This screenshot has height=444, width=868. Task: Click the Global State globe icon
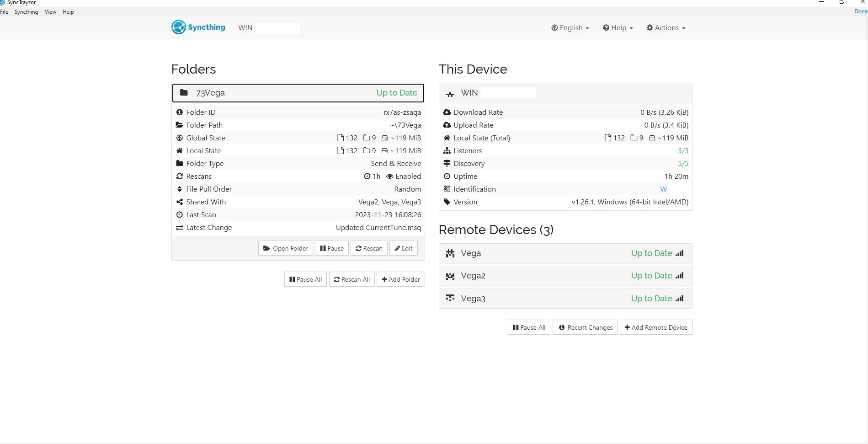(x=180, y=138)
